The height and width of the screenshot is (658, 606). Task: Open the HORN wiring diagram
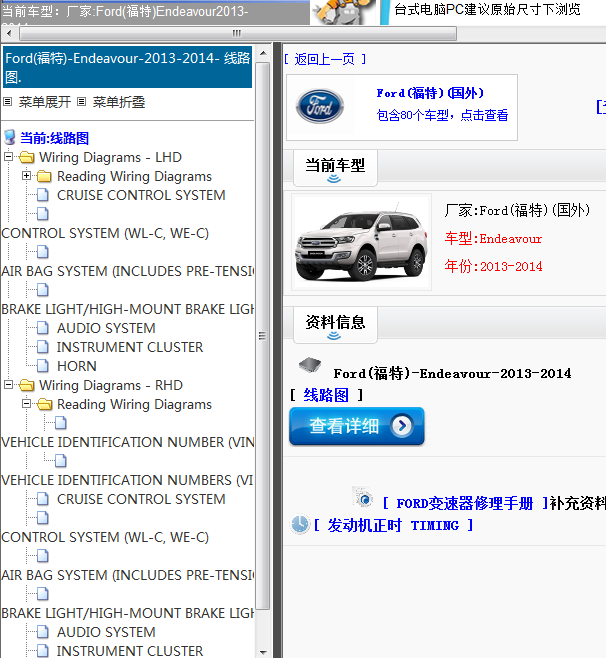(76, 366)
